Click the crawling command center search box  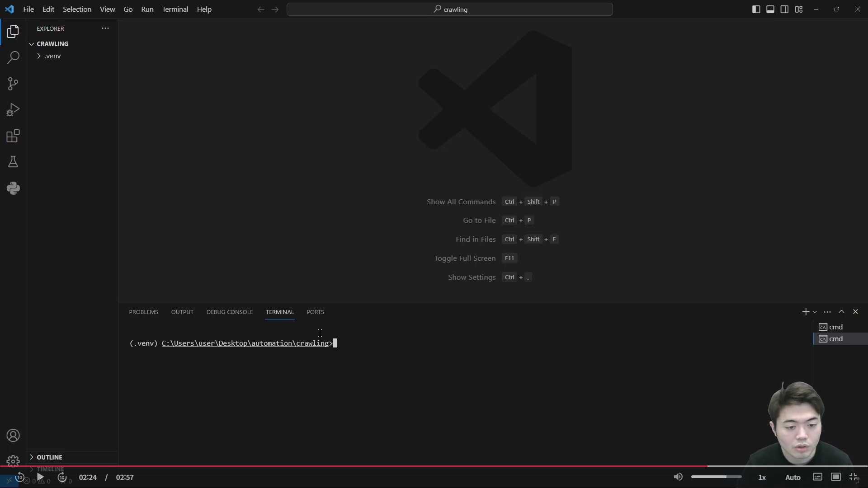tap(450, 9)
